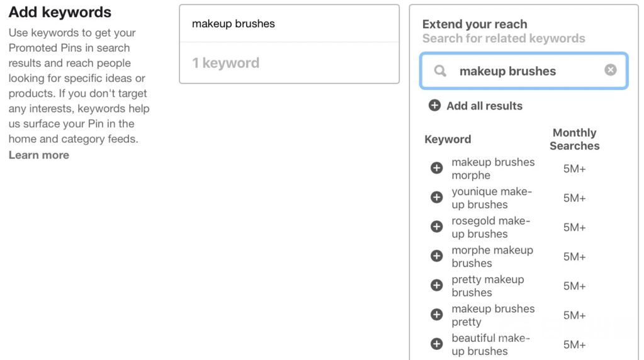The width and height of the screenshot is (644, 360).
Task: Add 'beautiful make-up brushes' plus icon
Action: pos(436,344)
